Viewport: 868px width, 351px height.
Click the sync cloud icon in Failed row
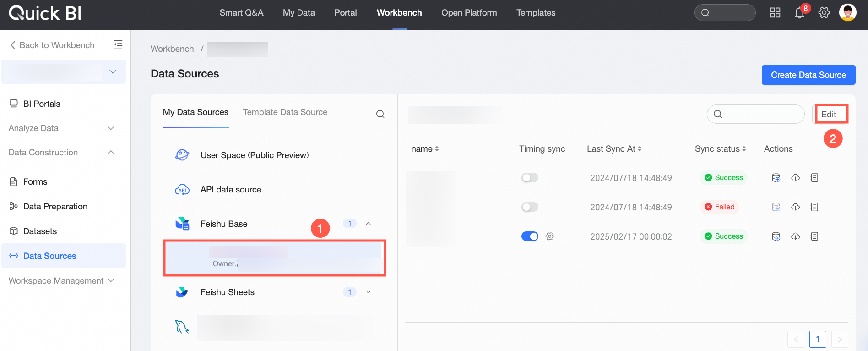[796, 207]
